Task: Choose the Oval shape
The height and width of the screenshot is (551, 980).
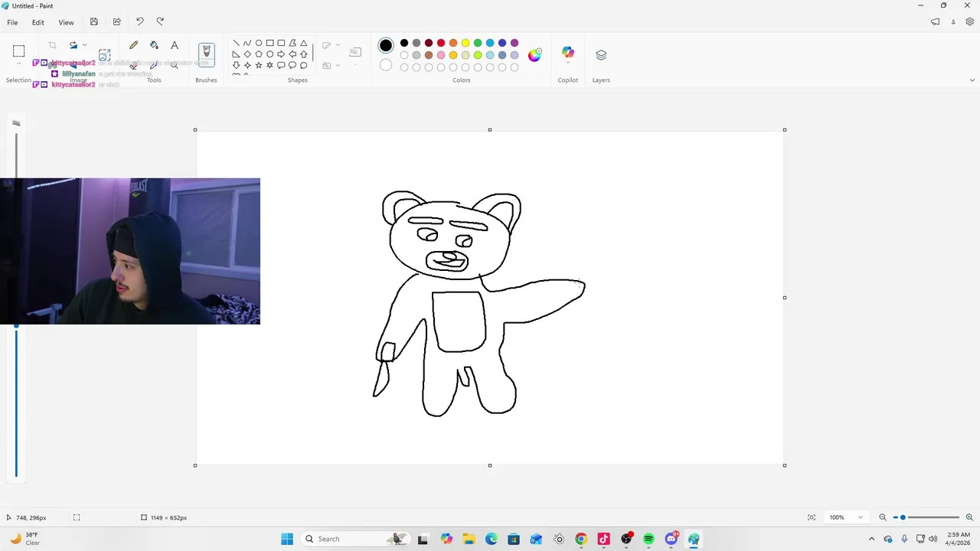Action: pos(259,43)
